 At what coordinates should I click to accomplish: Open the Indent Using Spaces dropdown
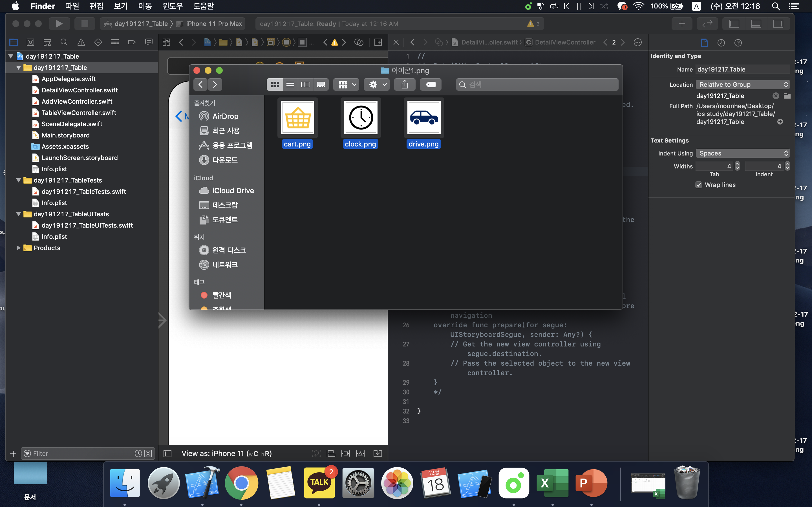pyautogui.click(x=742, y=153)
